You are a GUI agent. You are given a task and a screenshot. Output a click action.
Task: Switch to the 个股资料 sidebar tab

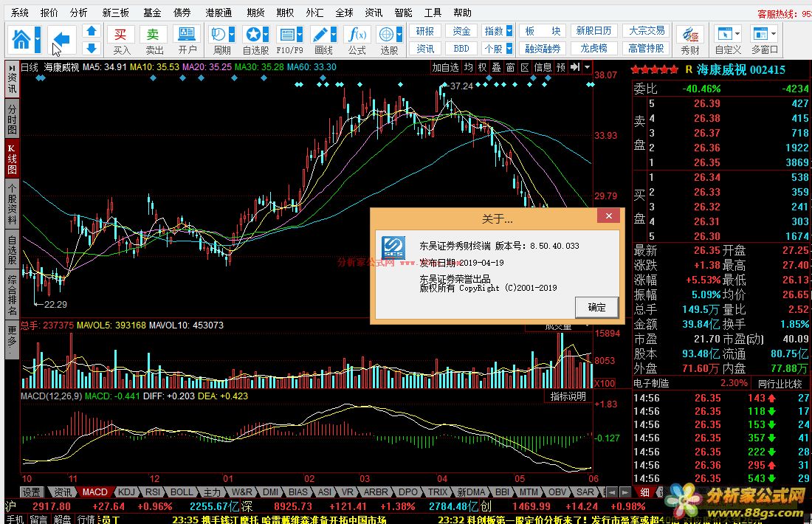point(12,204)
